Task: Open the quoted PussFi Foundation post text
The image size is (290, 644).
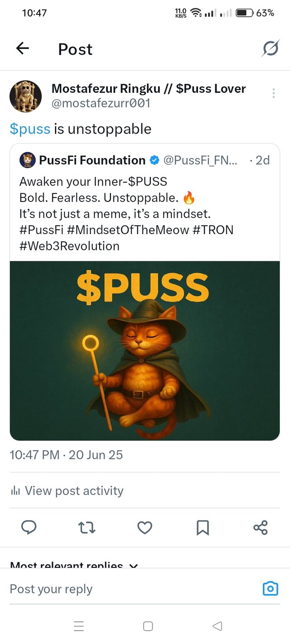Action: (127, 213)
